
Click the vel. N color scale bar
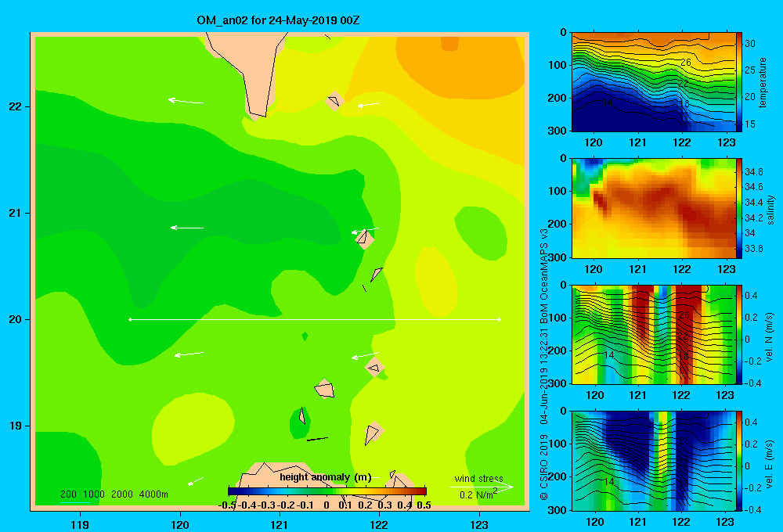739,334
